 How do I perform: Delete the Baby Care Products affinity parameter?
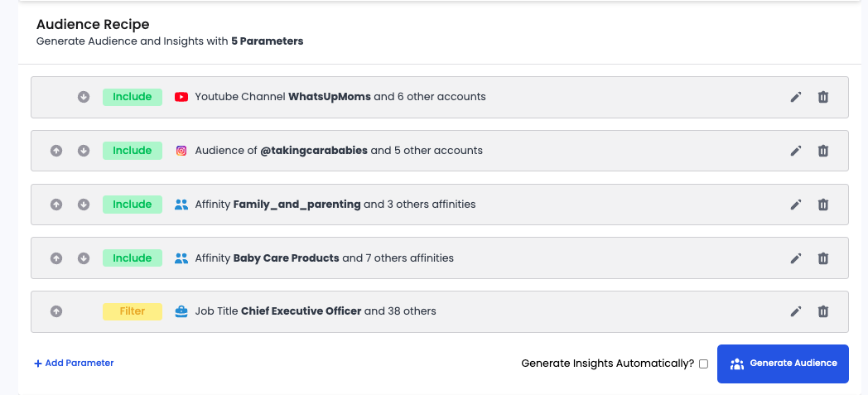click(823, 258)
